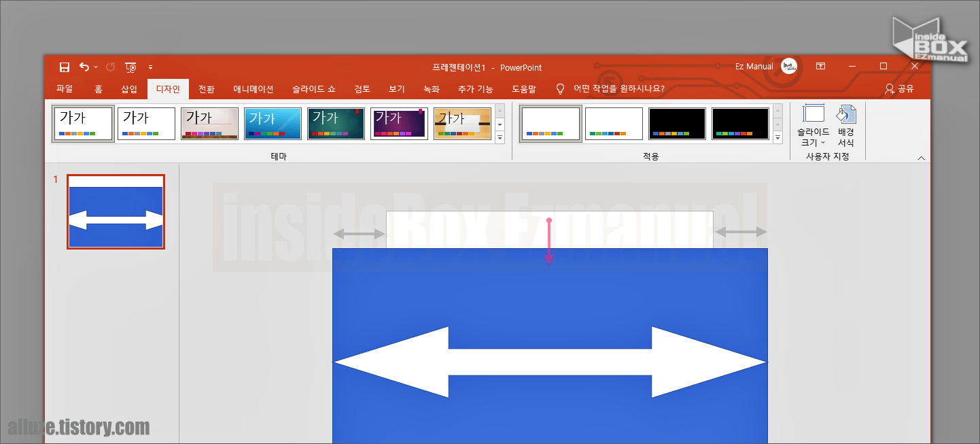Apply the purple dark theme

[399, 124]
